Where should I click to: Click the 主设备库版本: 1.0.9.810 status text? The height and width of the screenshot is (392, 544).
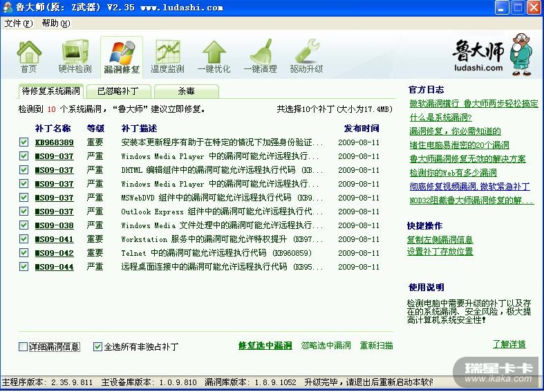pyautogui.click(x=149, y=382)
